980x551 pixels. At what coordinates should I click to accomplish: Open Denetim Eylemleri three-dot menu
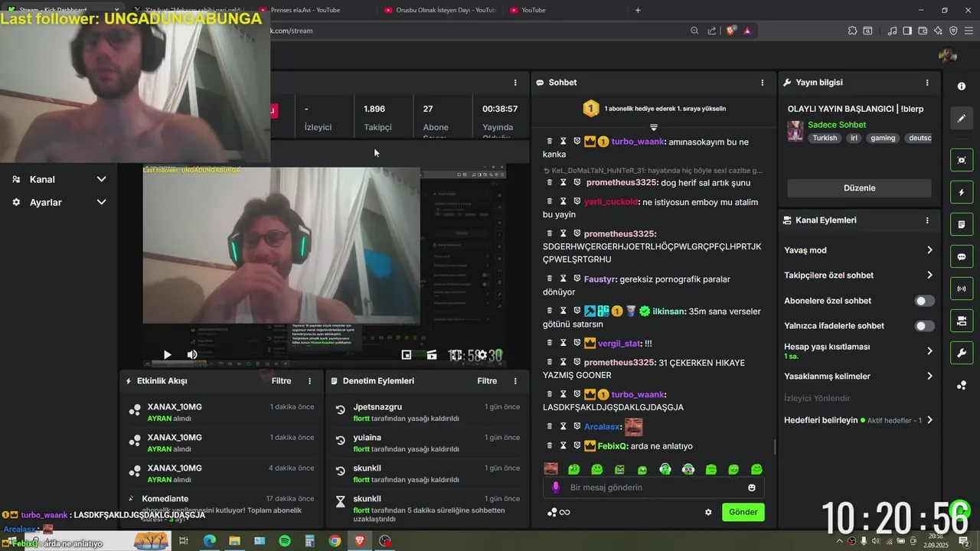[x=515, y=381]
